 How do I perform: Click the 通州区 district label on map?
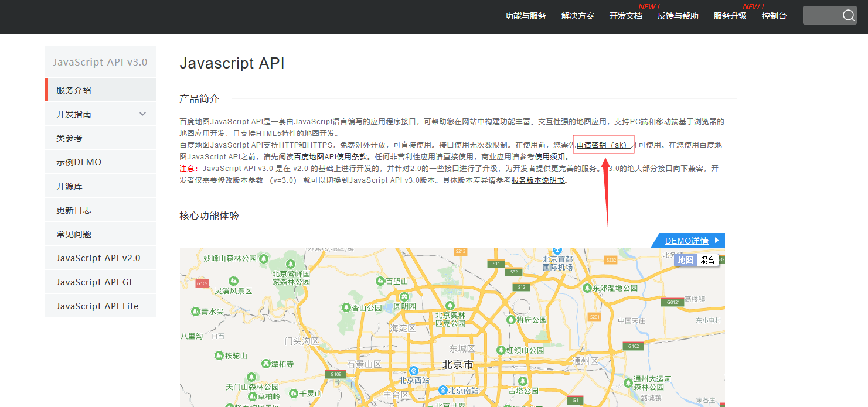tap(586, 361)
